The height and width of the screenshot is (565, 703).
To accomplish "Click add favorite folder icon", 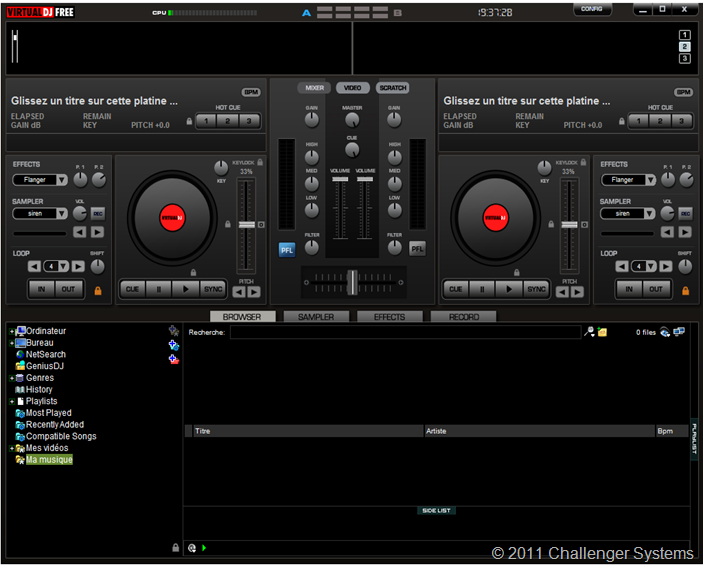I will click(x=174, y=331).
